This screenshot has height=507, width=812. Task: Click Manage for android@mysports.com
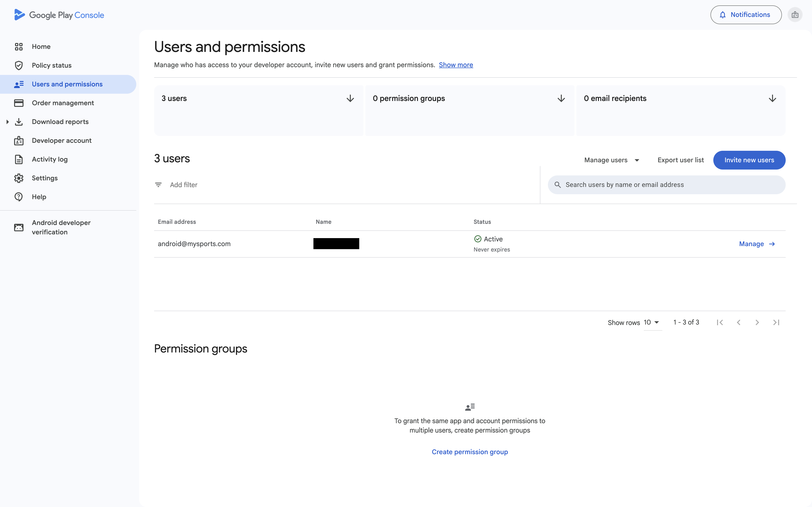[757, 244]
